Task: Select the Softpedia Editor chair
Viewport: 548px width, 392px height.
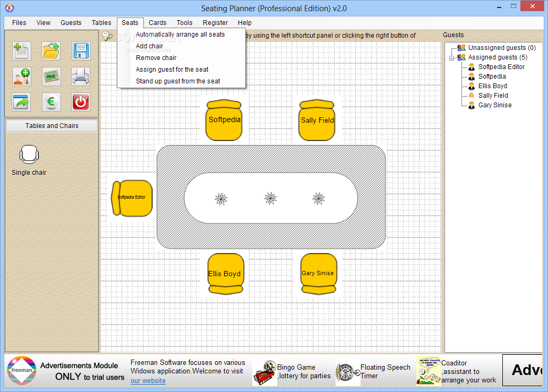Action: (x=132, y=198)
